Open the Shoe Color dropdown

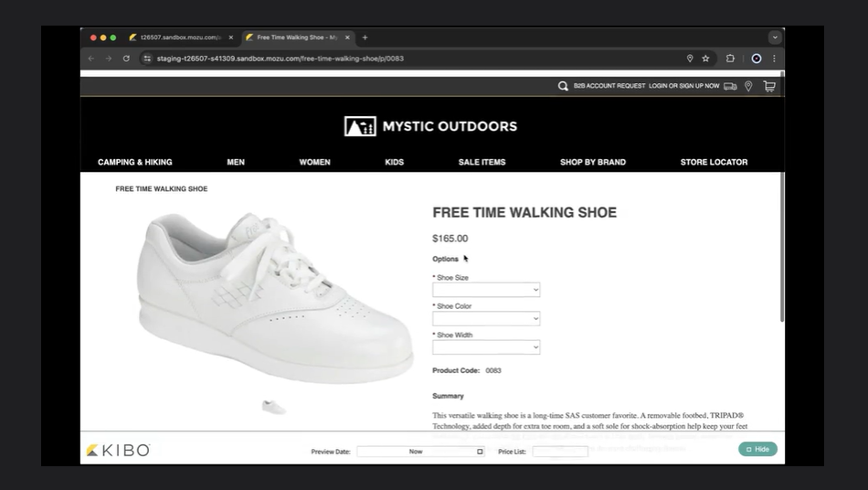486,318
